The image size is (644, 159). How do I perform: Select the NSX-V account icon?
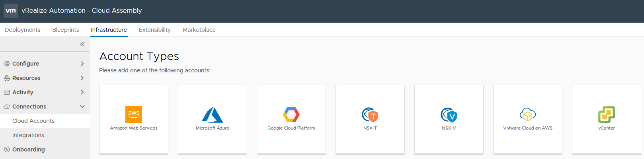click(x=449, y=114)
